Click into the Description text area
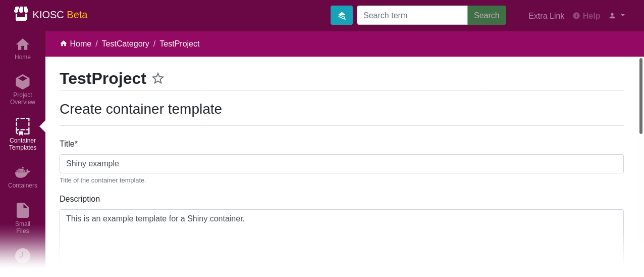Screen dimensions: 644x277 [342, 238]
